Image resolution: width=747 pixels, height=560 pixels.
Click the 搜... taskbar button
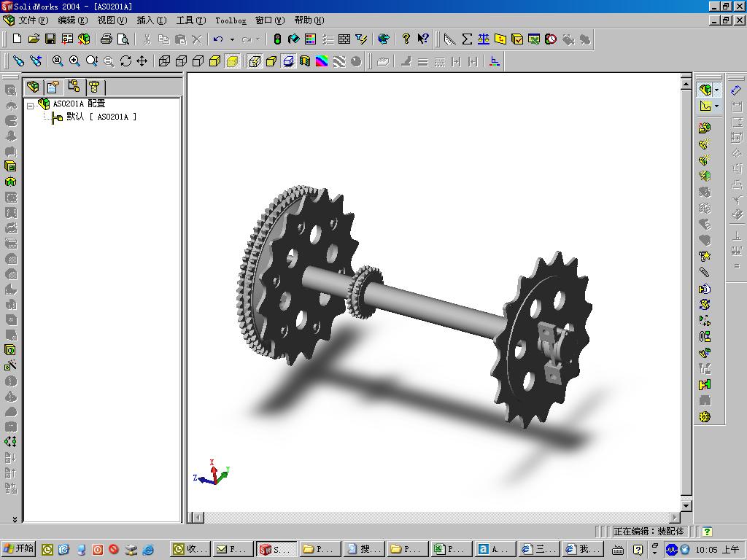pos(365,549)
